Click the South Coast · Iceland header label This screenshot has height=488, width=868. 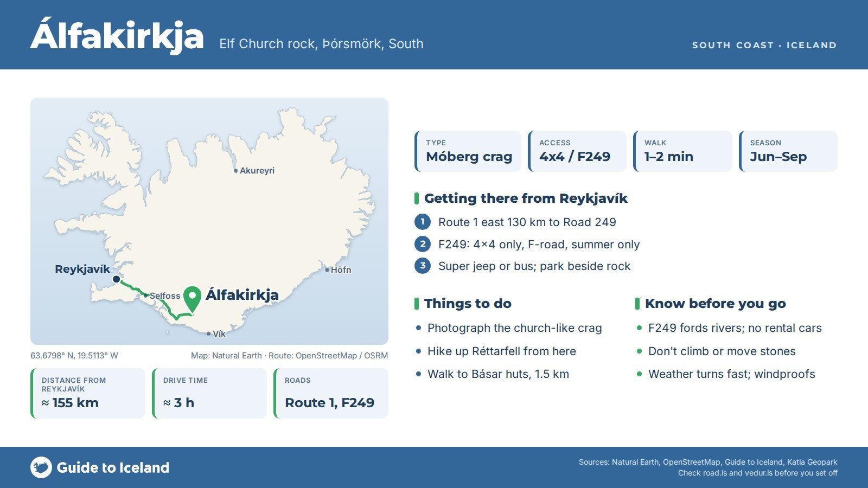(x=764, y=45)
